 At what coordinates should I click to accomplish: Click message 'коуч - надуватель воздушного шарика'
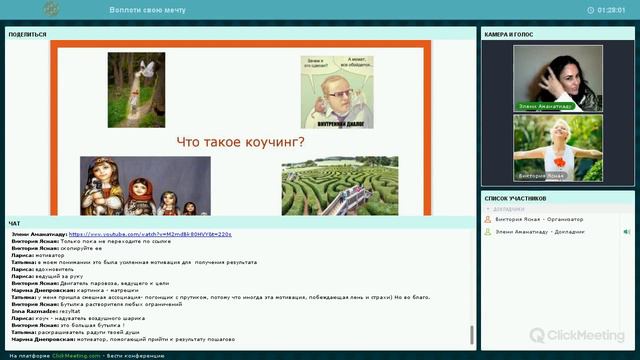pos(90,318)
